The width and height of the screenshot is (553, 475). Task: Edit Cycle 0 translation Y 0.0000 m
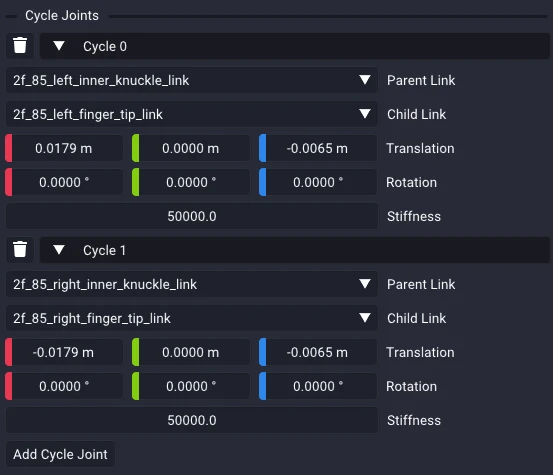tap(191, 148)
